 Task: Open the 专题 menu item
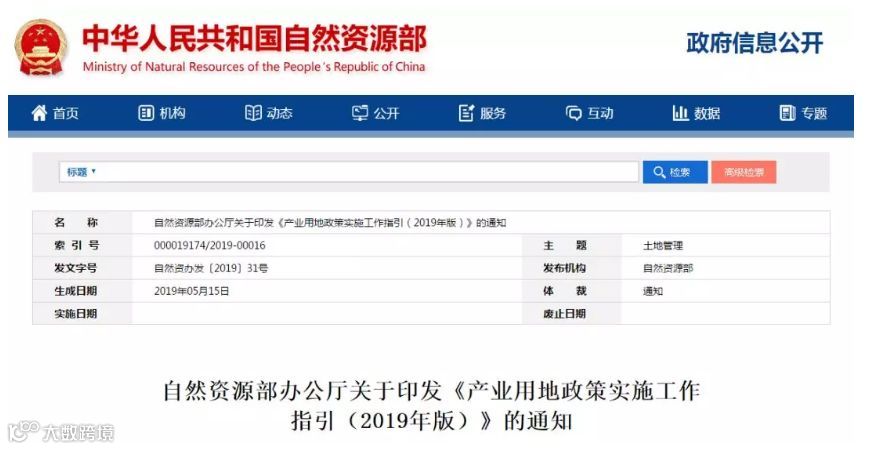pyautogui.click(x=804, y=113)
